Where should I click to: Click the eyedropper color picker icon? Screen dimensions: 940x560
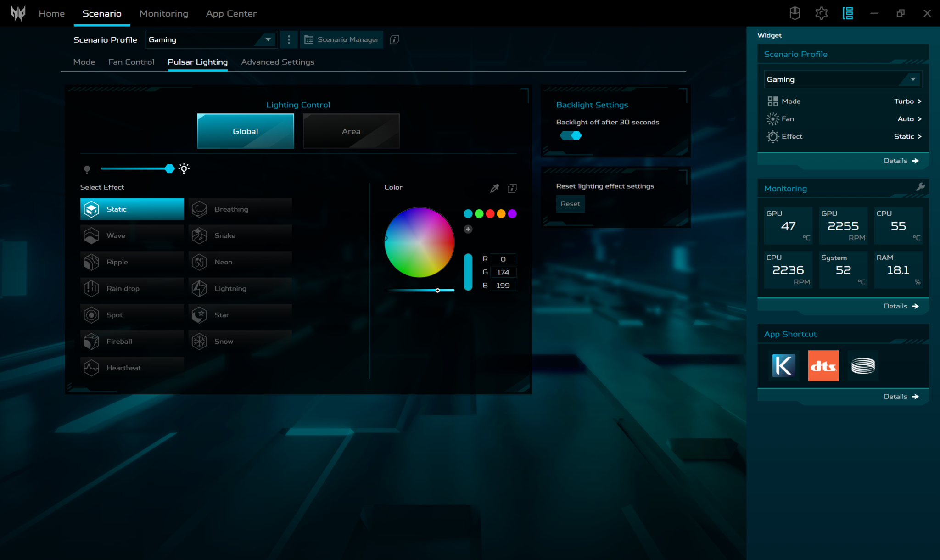(494, 188)
